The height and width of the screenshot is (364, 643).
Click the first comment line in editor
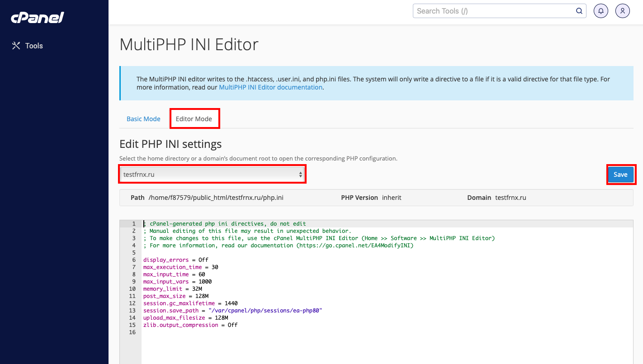pyautogui.click(x=225, y=224)
